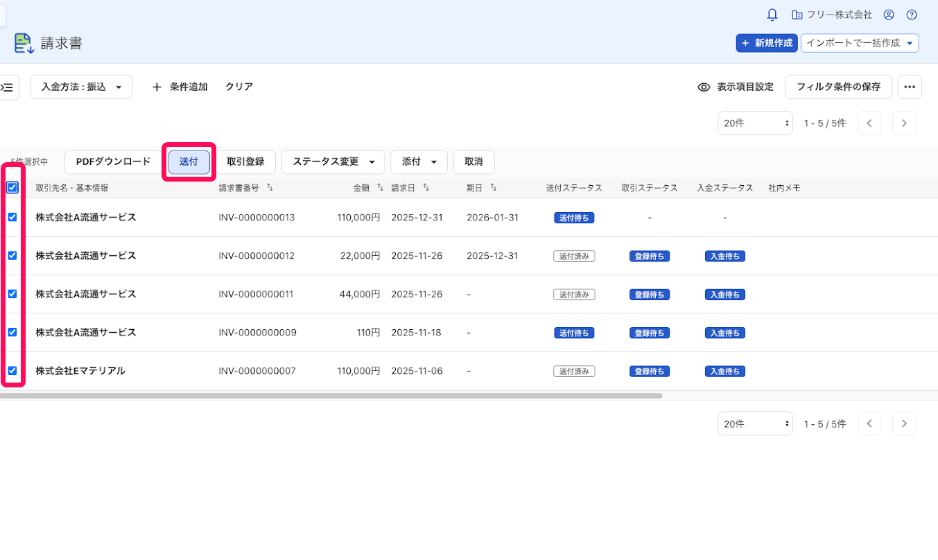
Task: Click 送付待ち badge on INV-0000000013
Action: (x=574, y=218)
